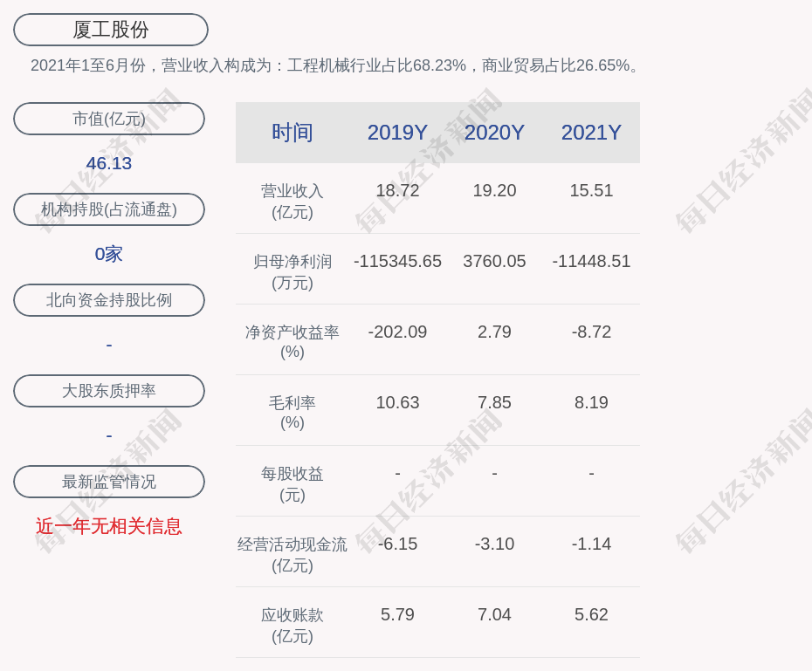The height and width of the screenshot is (671, 812).
Task: Click the 市值(亿元) label pill
Action: coord(109,119)
